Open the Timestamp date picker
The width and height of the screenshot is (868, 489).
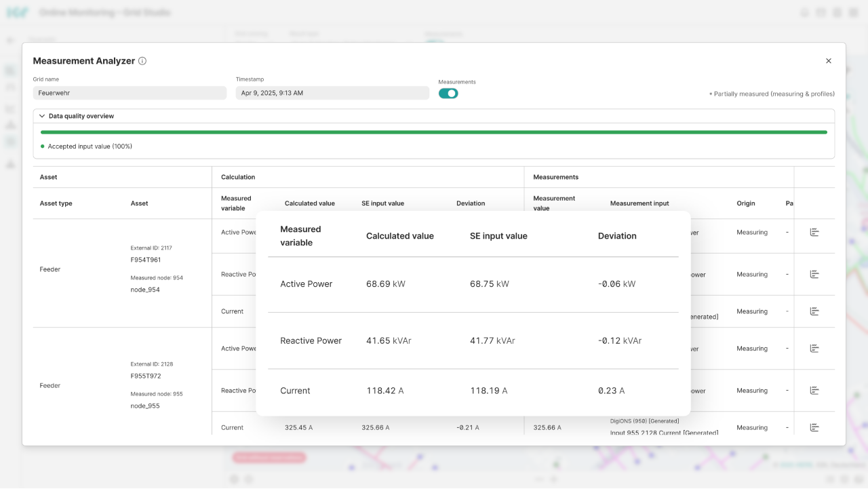tap(332, 93)
